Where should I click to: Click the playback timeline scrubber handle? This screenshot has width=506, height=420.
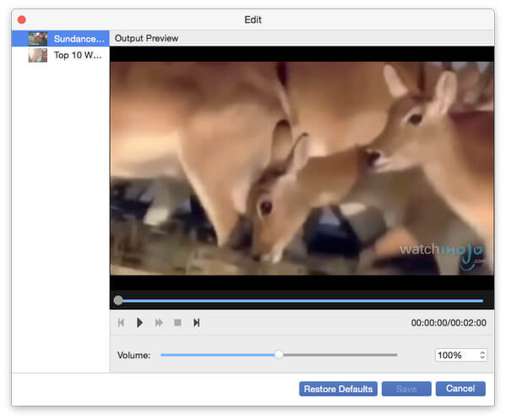[118, 300]
